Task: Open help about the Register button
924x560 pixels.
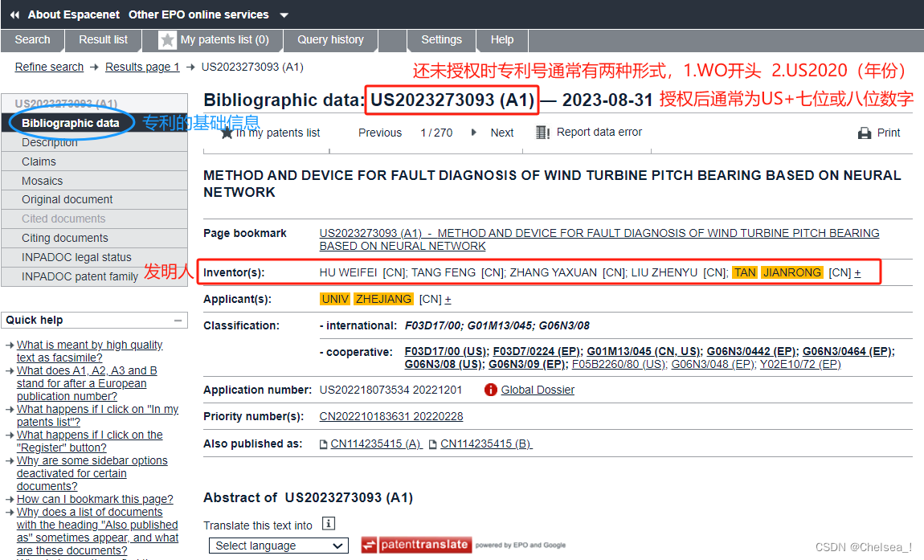Action: click(x=89, y=442)
